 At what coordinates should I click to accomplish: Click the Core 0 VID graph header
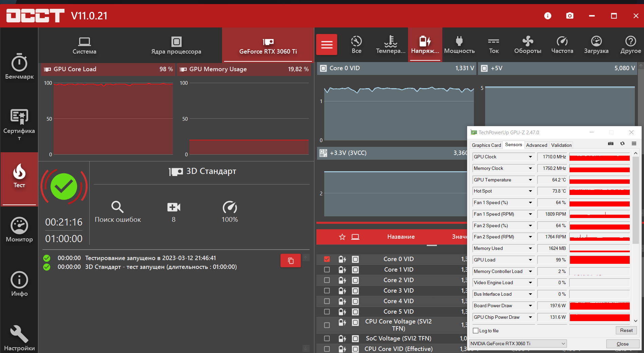(x=397, y=68)
